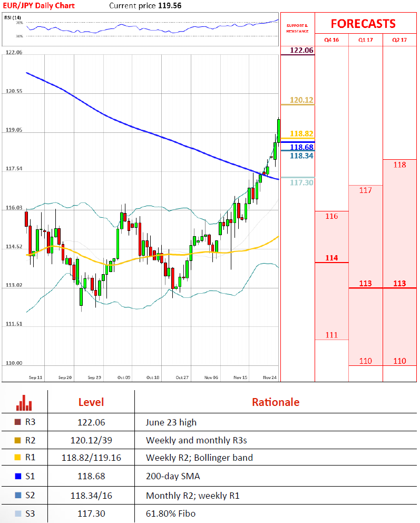Image resolution: width=420 pixels, height=523 pixels.
Task: Click the 118.82/119.16 level cell
Action: tap(91, 458)
